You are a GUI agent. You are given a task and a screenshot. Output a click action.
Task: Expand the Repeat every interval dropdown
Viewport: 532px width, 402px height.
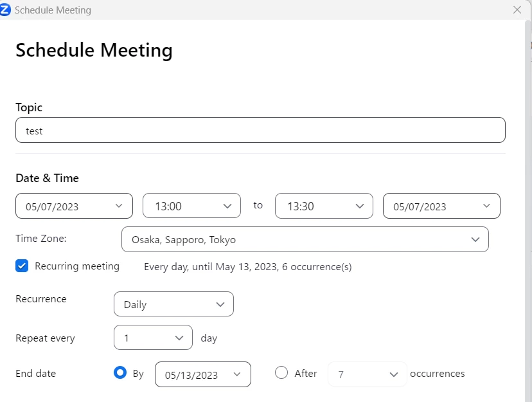[153, 338]
